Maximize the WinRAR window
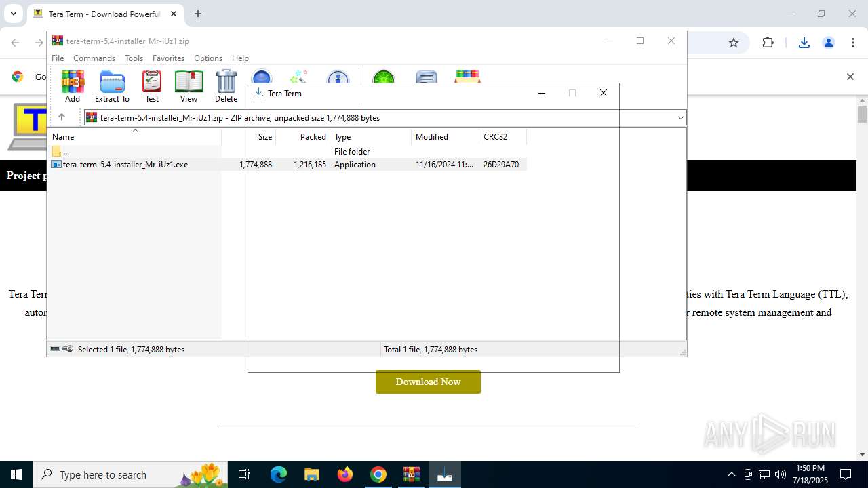The image size is (868, 488). click(639, 41)
